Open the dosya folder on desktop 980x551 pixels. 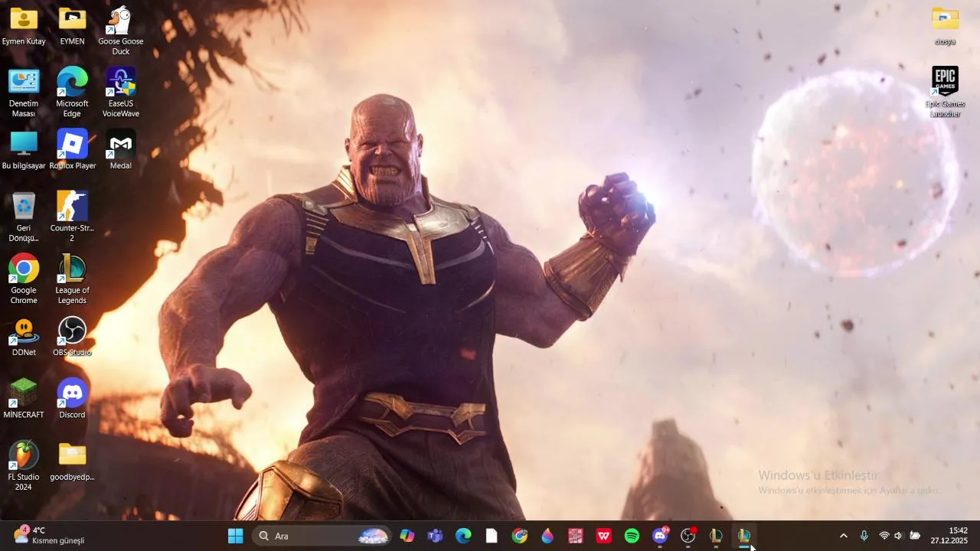click(x=945, y=26)
